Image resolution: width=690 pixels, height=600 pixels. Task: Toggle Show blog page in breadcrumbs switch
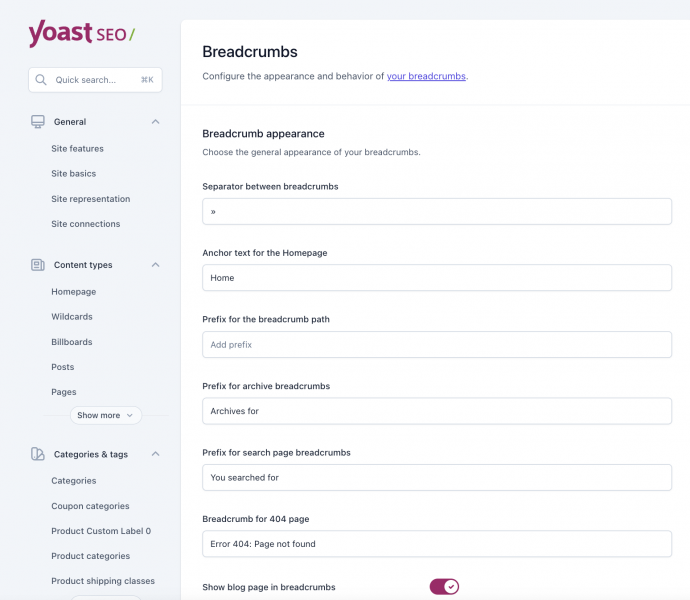pos(444,586)
